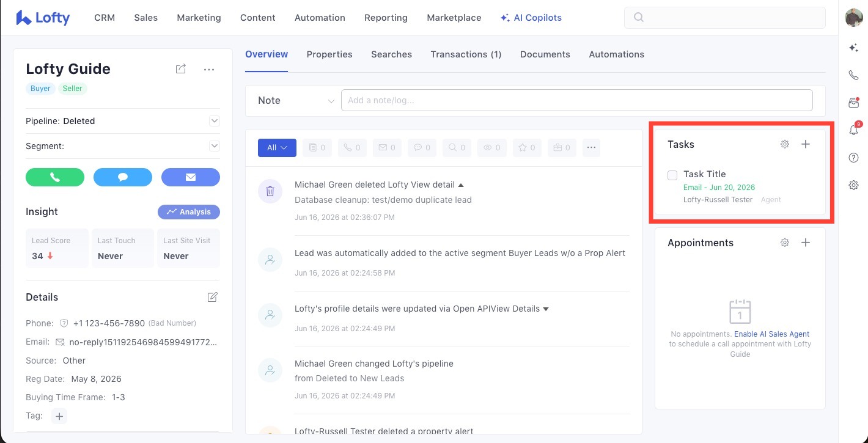Call the lead with green phone button
This screenshot has height=443, width=868.
click(55, 177)
